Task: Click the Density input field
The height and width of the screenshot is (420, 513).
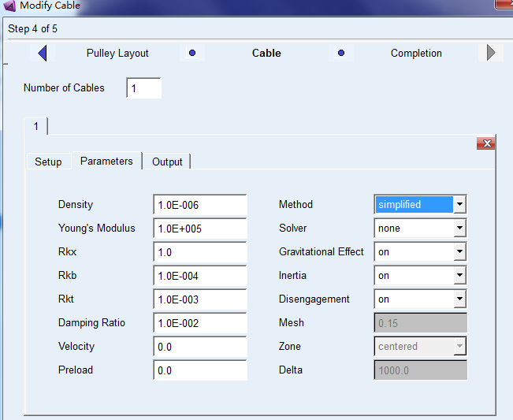Action: (x=199, y=205)
